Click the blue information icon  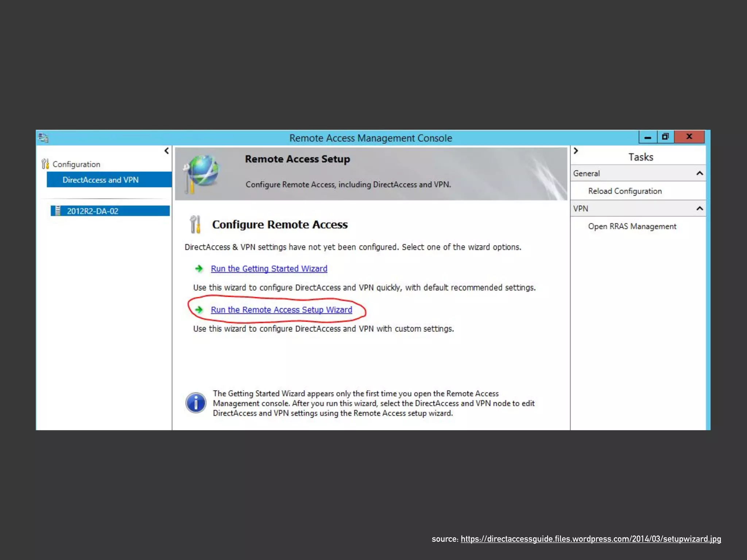196,403
